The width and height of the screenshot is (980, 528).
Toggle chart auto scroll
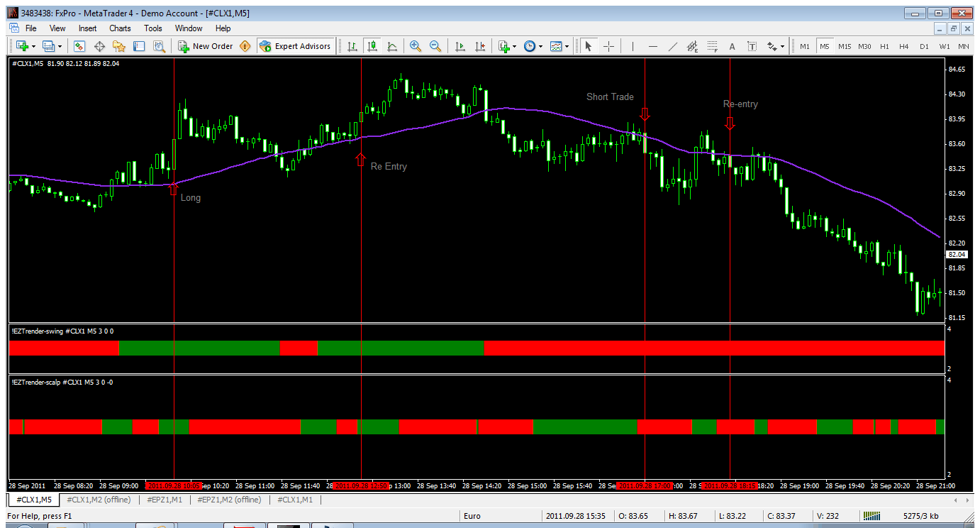(x=460, y=46)
